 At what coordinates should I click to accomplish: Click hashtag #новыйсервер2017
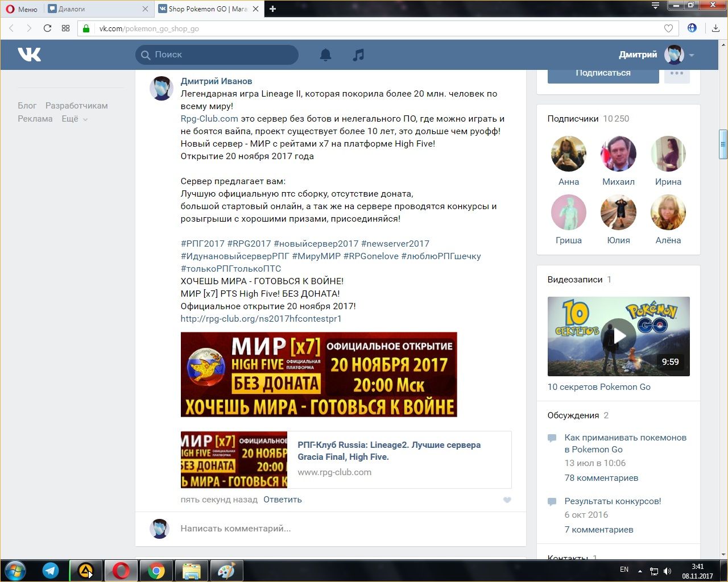pyautogui.click(x=316, y=244)
